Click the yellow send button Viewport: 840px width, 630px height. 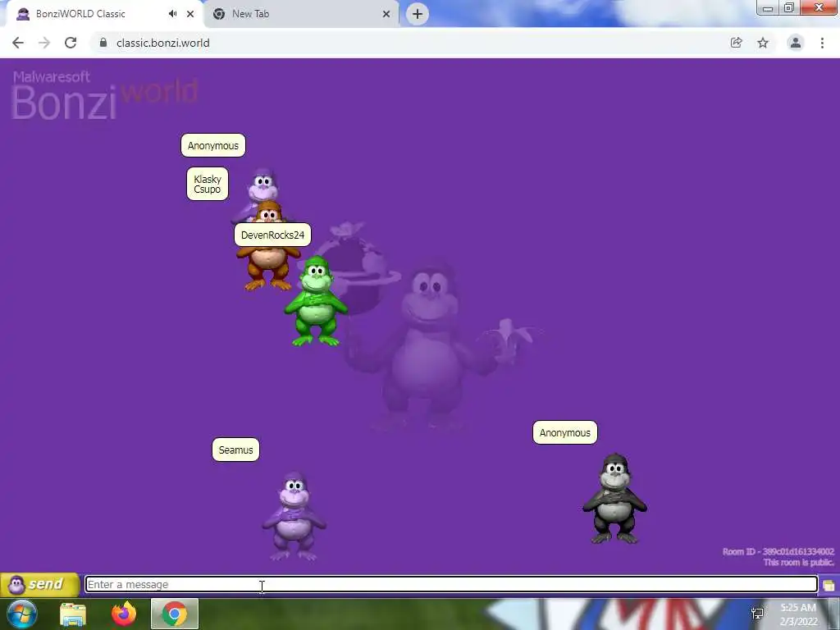(40, 584)
